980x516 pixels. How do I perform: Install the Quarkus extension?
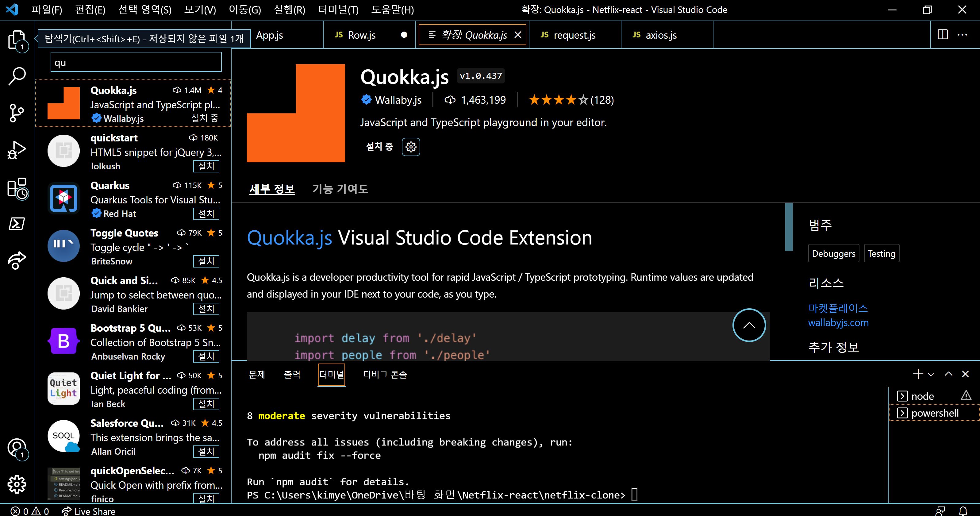click(x=206, y=214)
